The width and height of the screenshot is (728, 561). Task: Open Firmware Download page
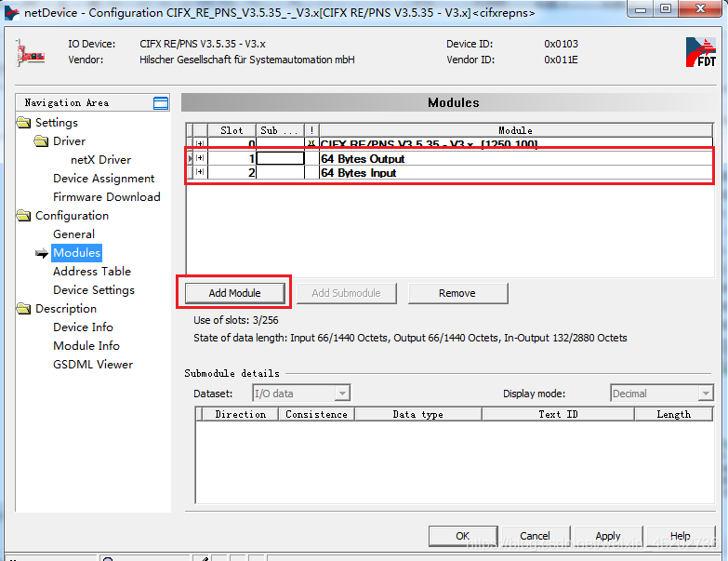click(106, 197)
